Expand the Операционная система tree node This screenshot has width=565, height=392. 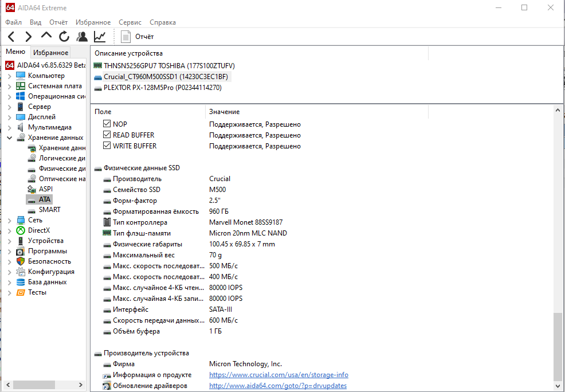pos(10,96)
